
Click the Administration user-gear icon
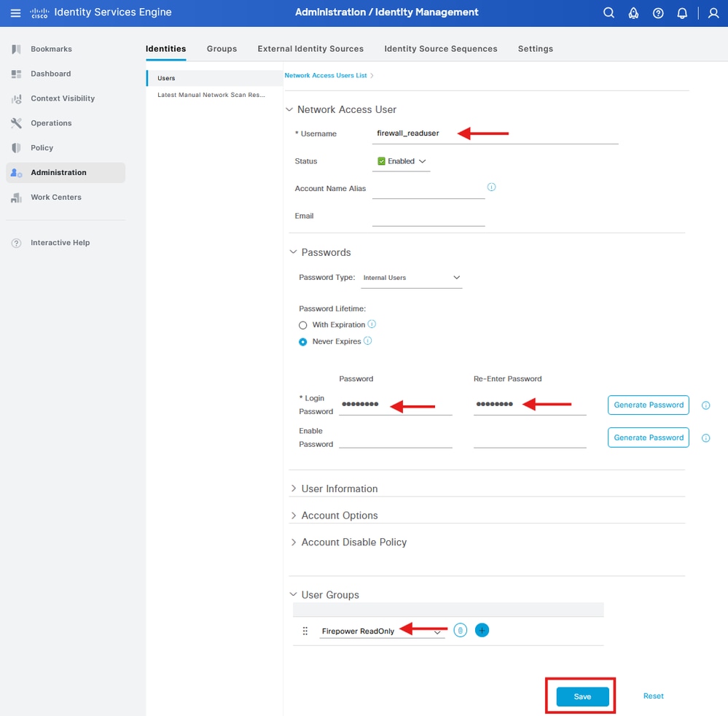click(16, 172)
